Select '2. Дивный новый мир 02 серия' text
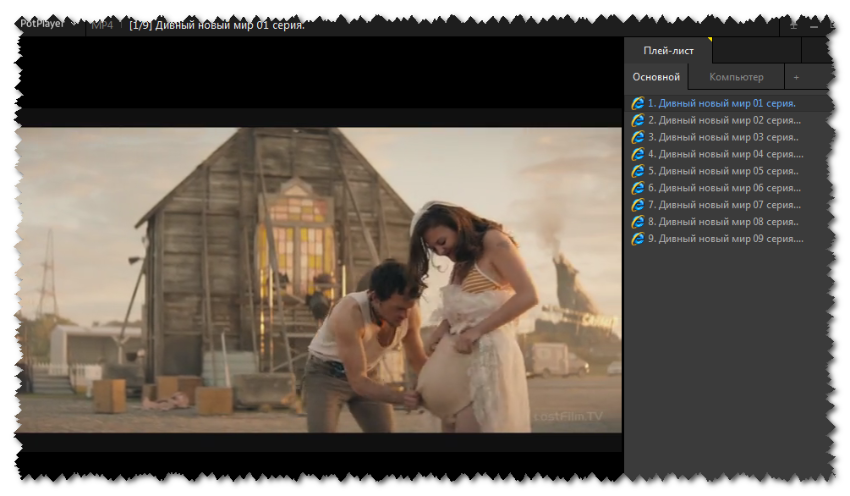 [x=724, y=120]
